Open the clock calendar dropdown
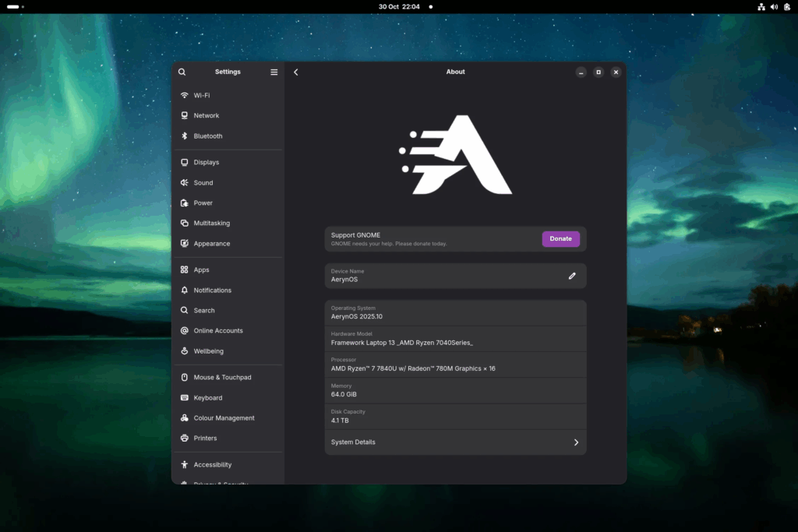798x532 pixels. point(399,6)
